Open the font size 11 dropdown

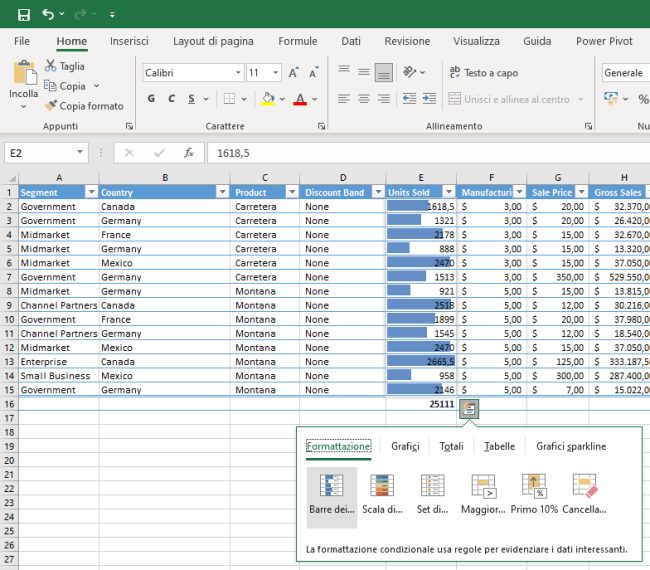click(x=276, y=73)
